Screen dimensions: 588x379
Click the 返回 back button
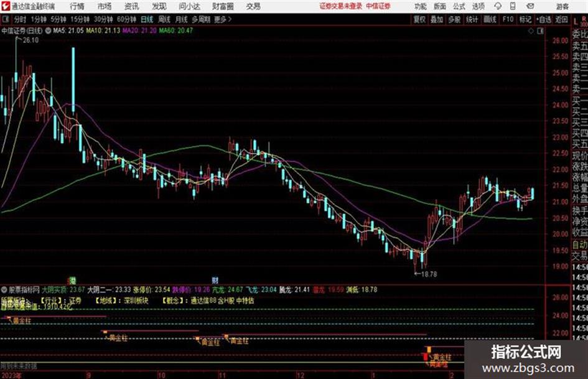[562, 19]
